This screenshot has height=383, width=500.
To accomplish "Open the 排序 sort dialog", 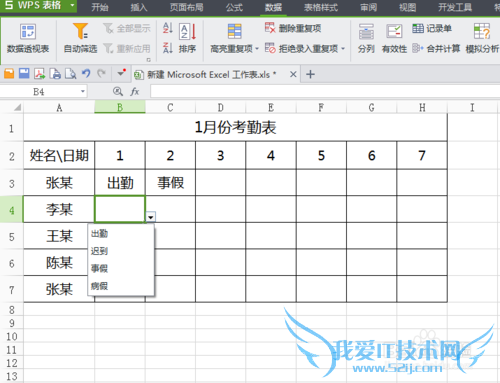I will (187, 38).
